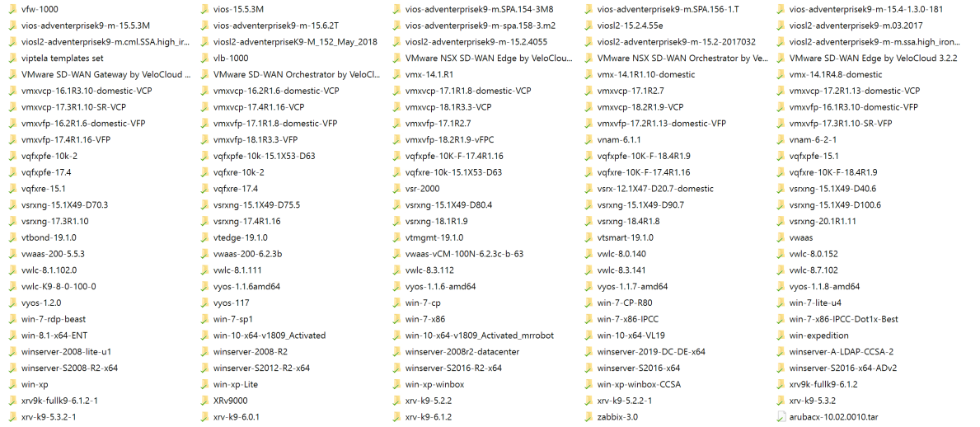The height and width of the screenshot is (427, 980).
Task: Click folder icon beside vwlc-8.0.140
Action: pyautogui.click(x=590, y=254)
